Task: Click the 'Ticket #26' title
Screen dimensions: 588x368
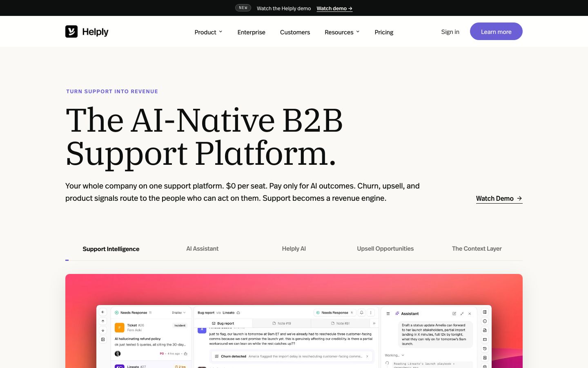Action: [136, 325]
